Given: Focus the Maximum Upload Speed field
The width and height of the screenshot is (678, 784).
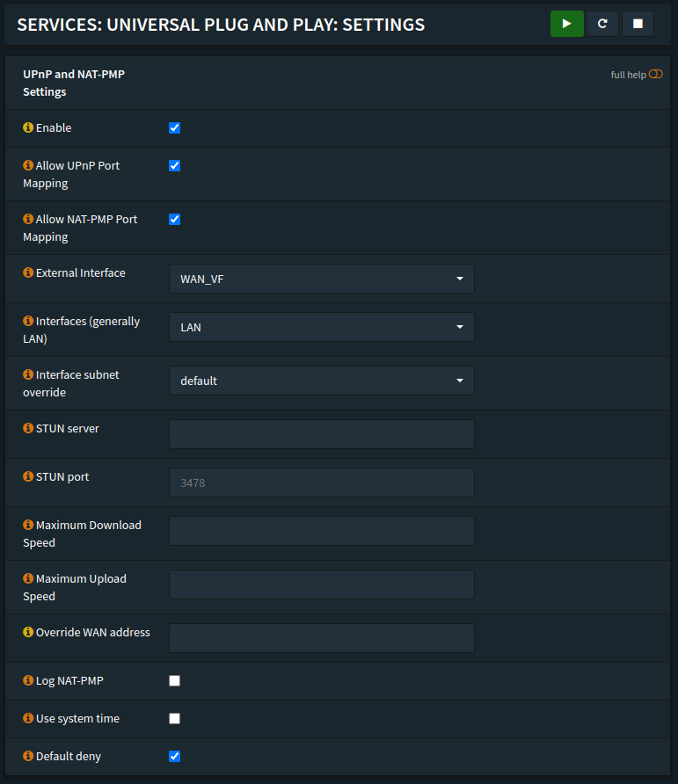Looking at the screenshot, I should (x=322, y=584).
